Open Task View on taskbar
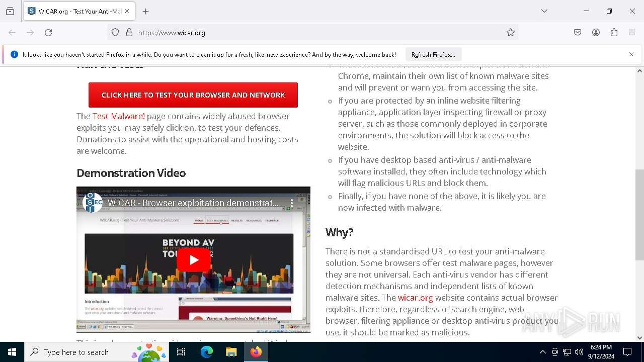Image resolution: width=644 pixels, height=362 pixels. tap(181, 352)
